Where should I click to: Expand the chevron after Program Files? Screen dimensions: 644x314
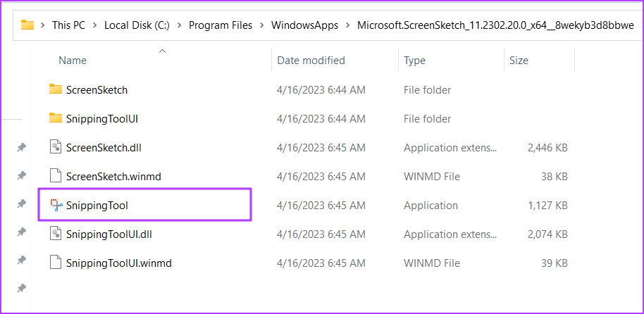pos(261,25)
